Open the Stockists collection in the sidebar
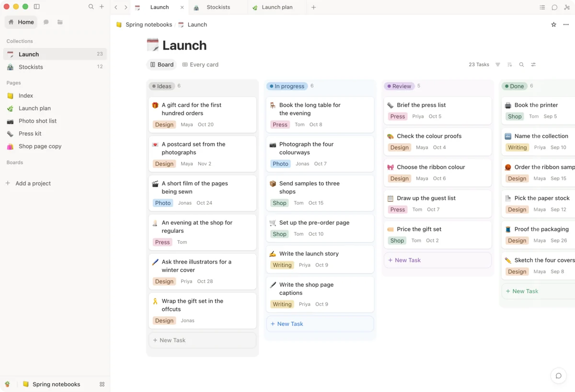This screenshot has width=575, height=392. [55, 67]
